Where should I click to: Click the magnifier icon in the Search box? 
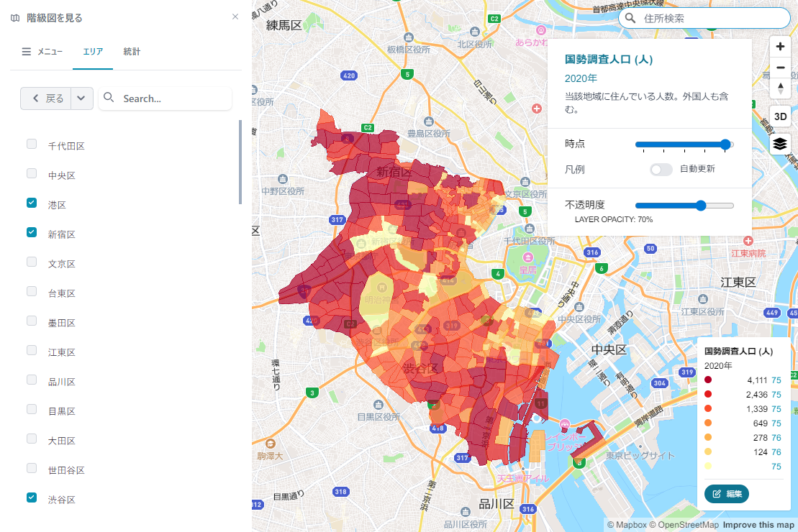(109, 98)
